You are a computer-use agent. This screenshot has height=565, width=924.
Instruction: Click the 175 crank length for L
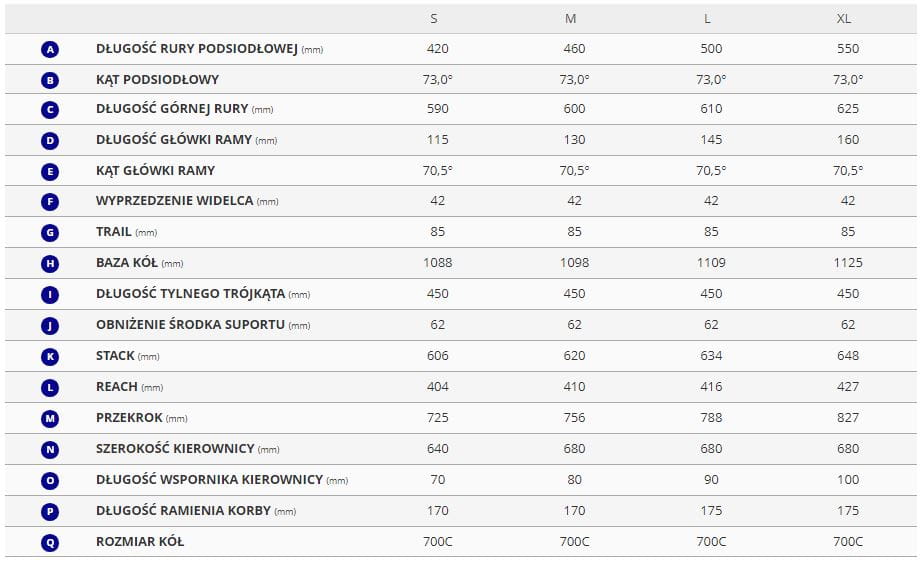click(x=711, y=511)
